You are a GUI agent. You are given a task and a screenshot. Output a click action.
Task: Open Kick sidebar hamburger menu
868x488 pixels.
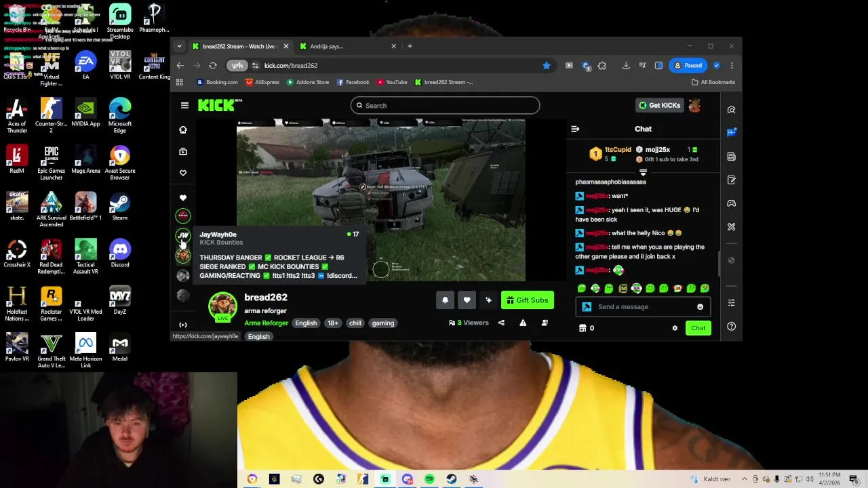(x=184, y=105)
